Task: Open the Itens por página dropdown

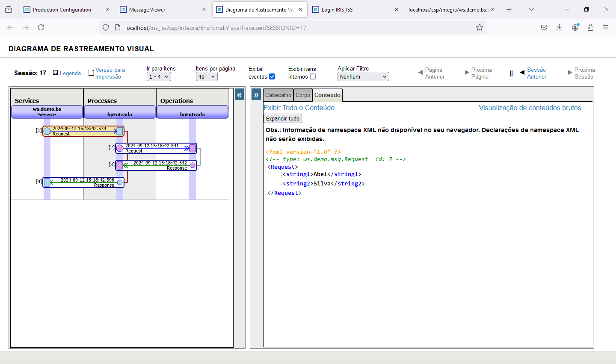Action: coord(207,77)
